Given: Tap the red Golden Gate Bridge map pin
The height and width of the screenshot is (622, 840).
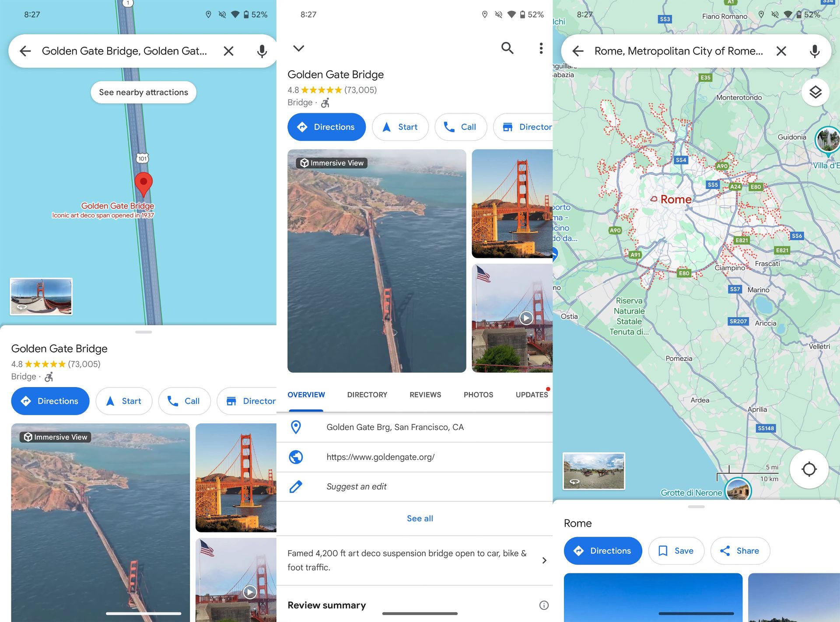Looking at the screenshot, I should coord(143,184).
